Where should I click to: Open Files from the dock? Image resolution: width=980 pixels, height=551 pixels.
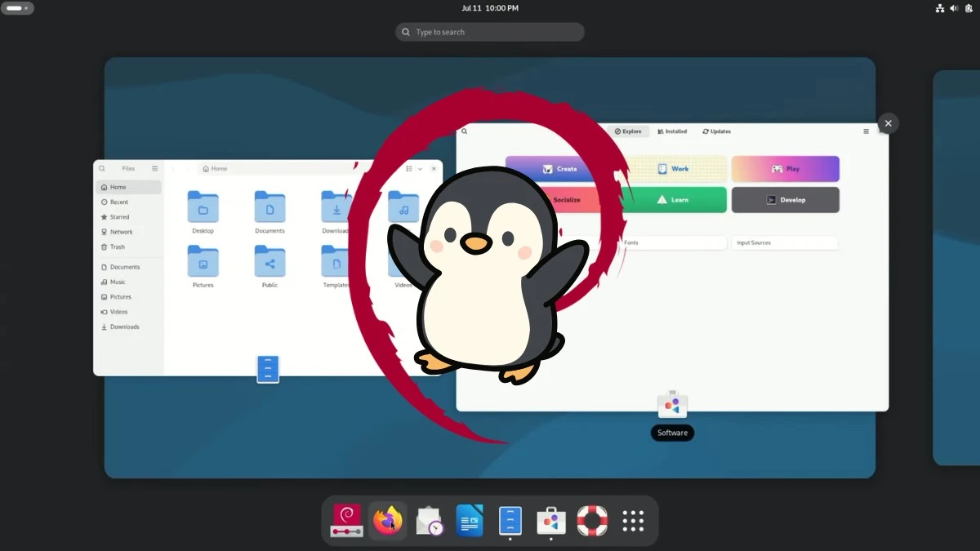click(x=510, y=521)
